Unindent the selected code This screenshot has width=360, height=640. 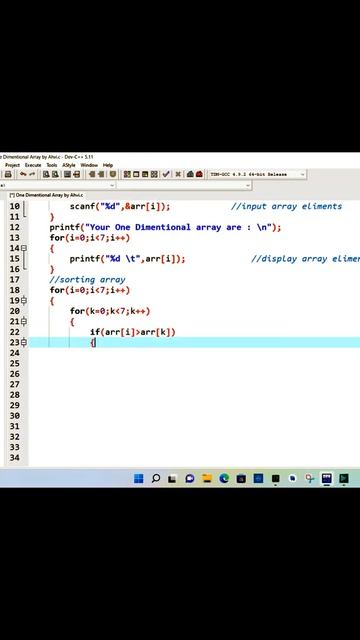click(92, 174)
